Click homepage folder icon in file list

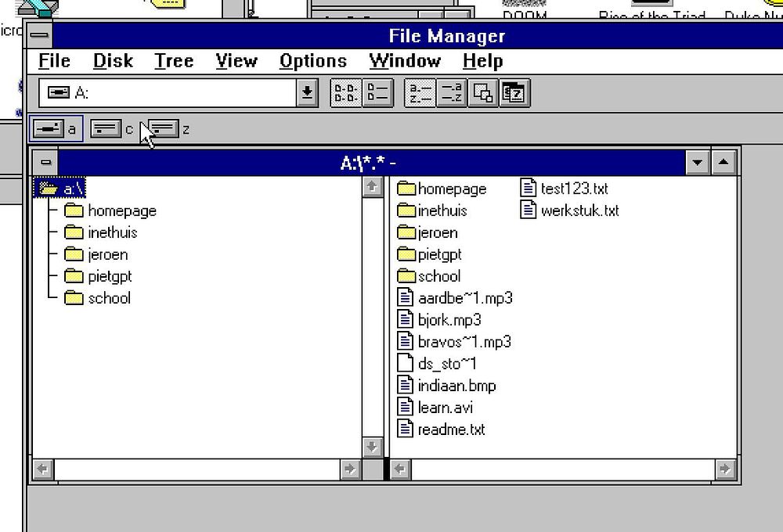(406, 189)
